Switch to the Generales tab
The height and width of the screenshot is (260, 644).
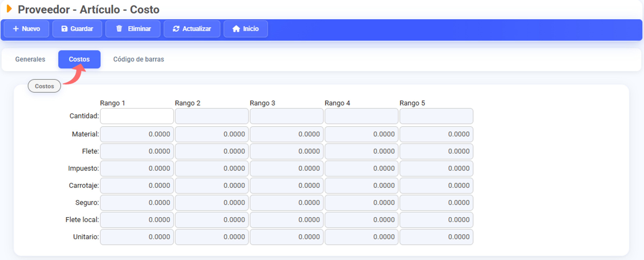[30, 59]
